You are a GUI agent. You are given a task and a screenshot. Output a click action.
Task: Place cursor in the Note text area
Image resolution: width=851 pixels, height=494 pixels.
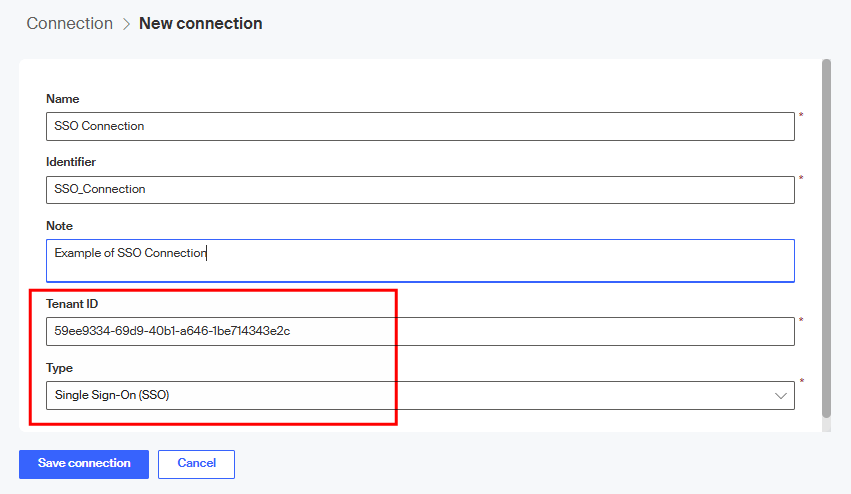pyautogui.click(x=420, y=260)
